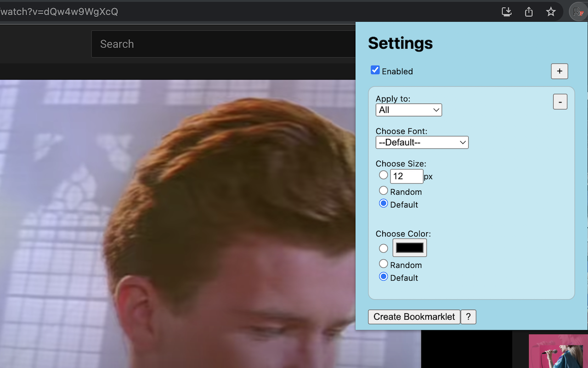Click the share page icon

(529, 12)
